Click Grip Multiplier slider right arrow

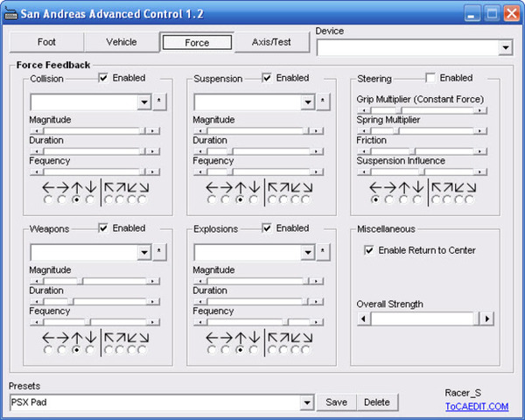coord(480,110)
